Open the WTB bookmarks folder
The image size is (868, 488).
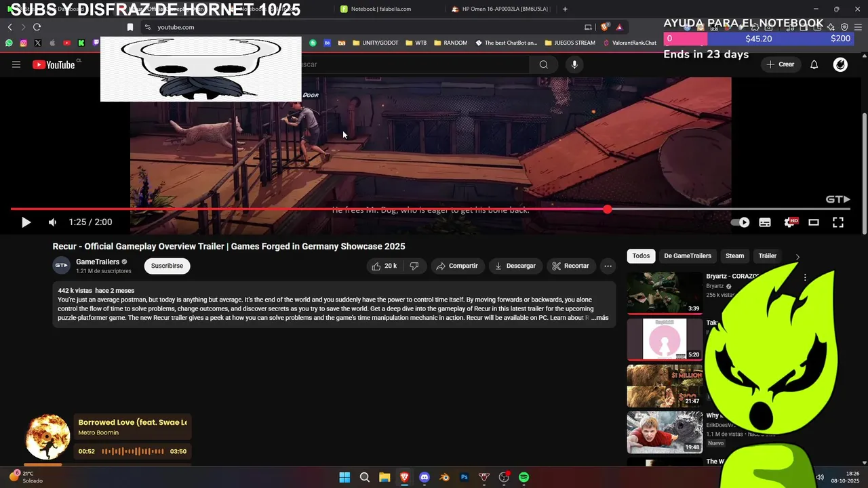tap(416, 43)
